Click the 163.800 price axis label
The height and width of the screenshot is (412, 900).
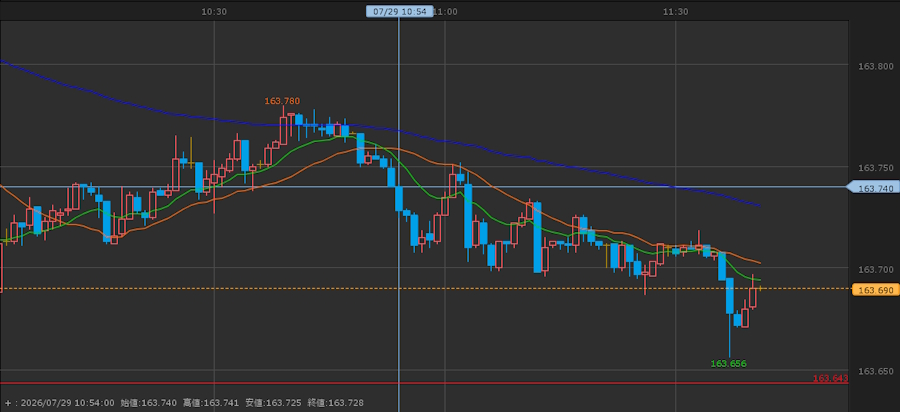click(x=875, y=67)
